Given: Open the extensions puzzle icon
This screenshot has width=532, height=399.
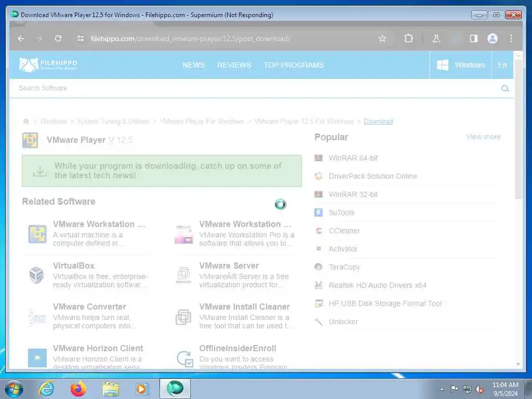Looking at the screenshot, I should 408,38.
